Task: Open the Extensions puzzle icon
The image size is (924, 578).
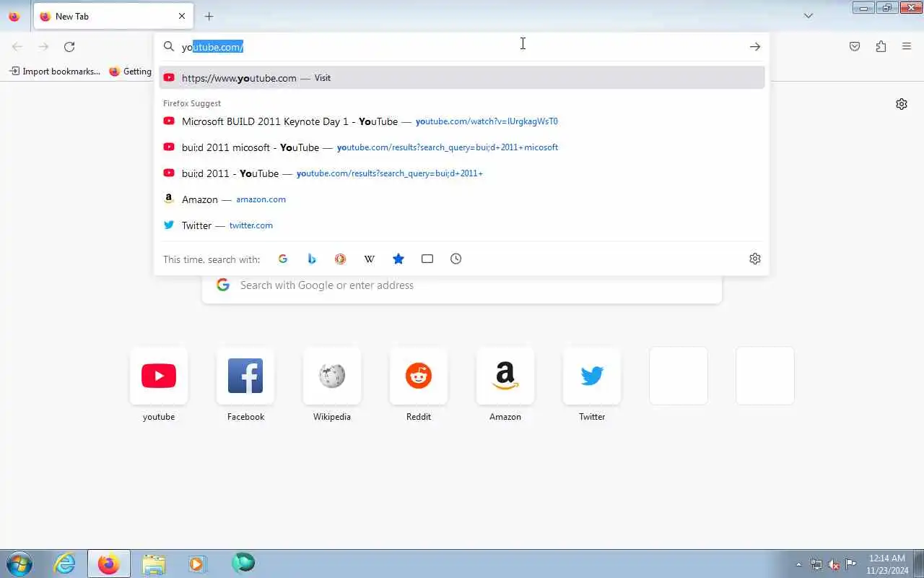Action: click(881, 47)
